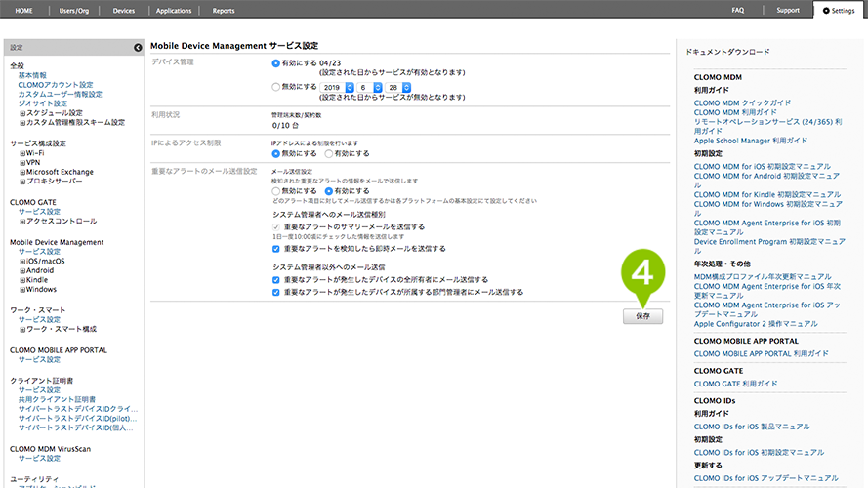Expand the Wi-Fi tree node

pyautogui.click(x=22, y=154)
